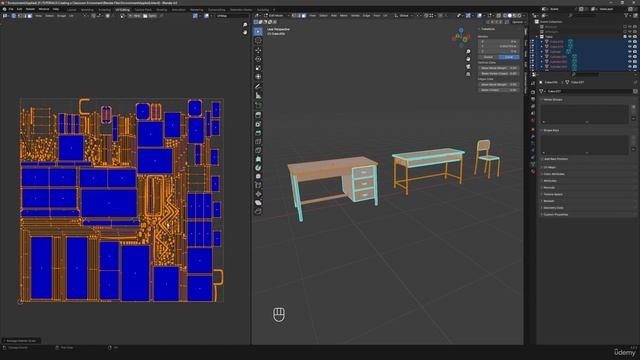Enable face select mode in 3D viewport header

coord(304,16)
